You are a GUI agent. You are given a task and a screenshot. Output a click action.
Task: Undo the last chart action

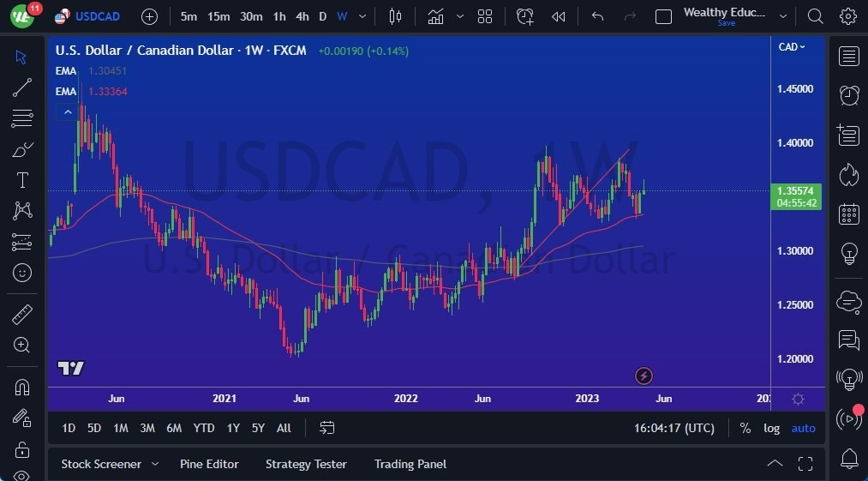tap(597, 16)
